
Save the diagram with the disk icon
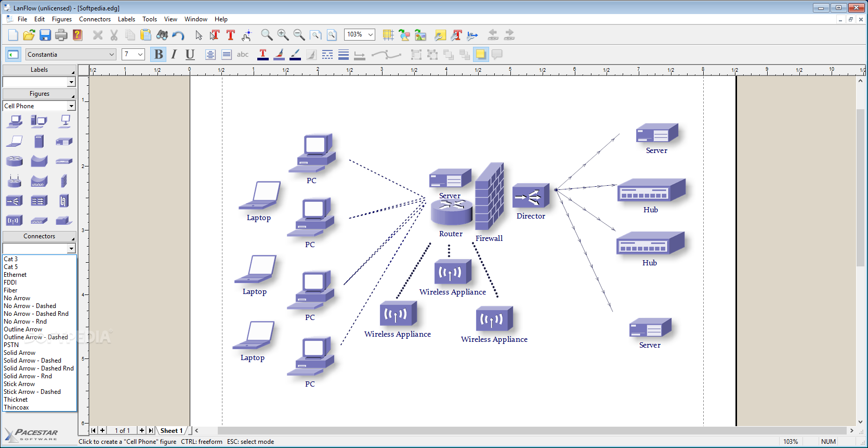pyautogui.click(x=45, y=35)
